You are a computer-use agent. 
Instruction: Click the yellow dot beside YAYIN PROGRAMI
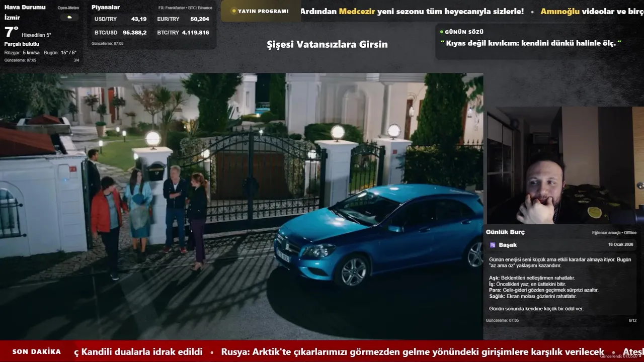click(233, 11)
